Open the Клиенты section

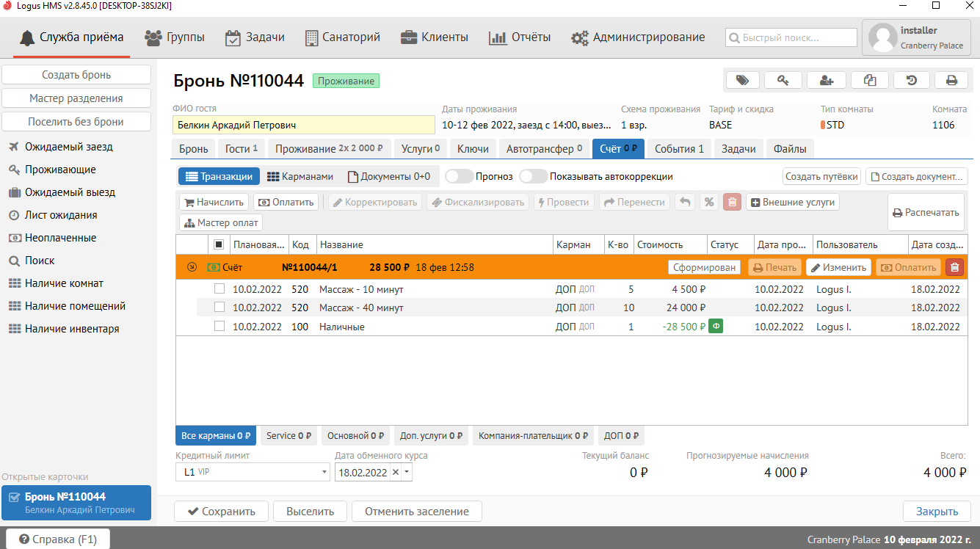(434, 37)
